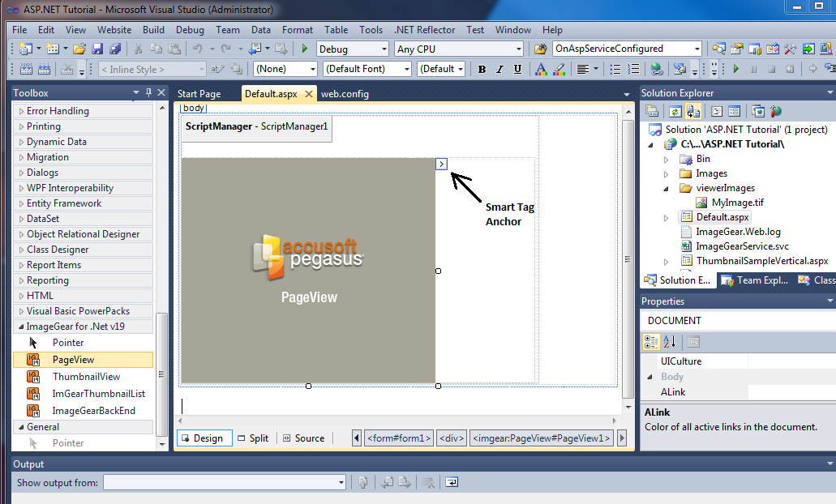Switch to Design view

tap(204, 438)
